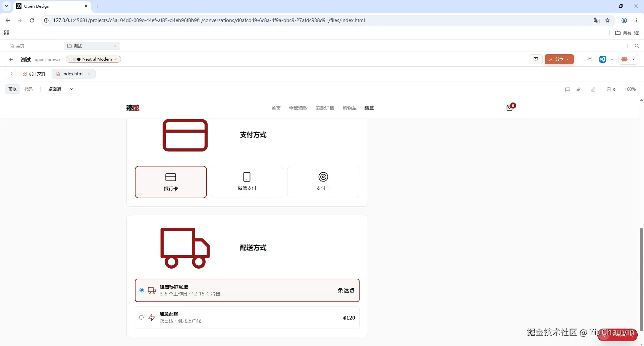Go forward in browser history
Screen dimensions: 644x346
[x=20, y=20]
